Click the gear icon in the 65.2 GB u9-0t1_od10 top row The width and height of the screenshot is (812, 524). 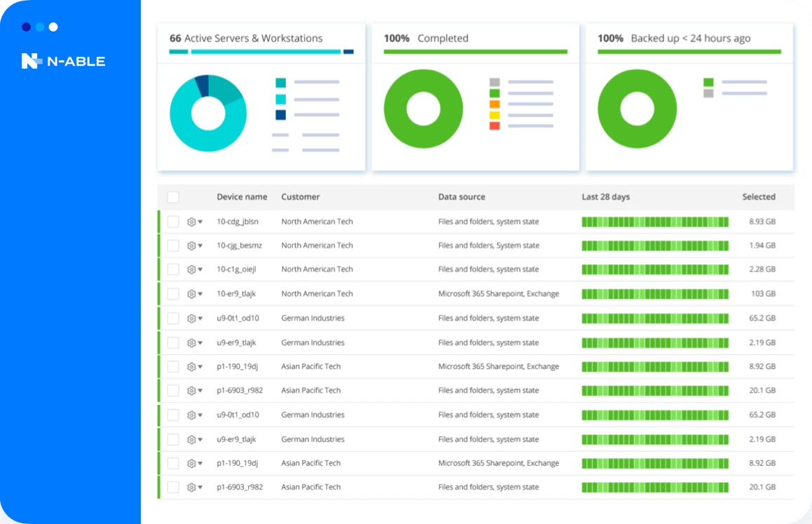click(191, 318)
